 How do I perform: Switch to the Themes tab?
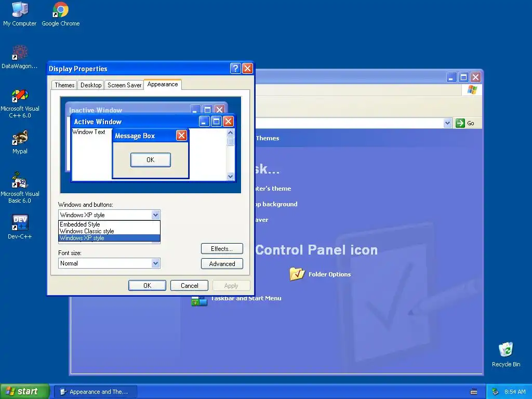pos(64,85)
